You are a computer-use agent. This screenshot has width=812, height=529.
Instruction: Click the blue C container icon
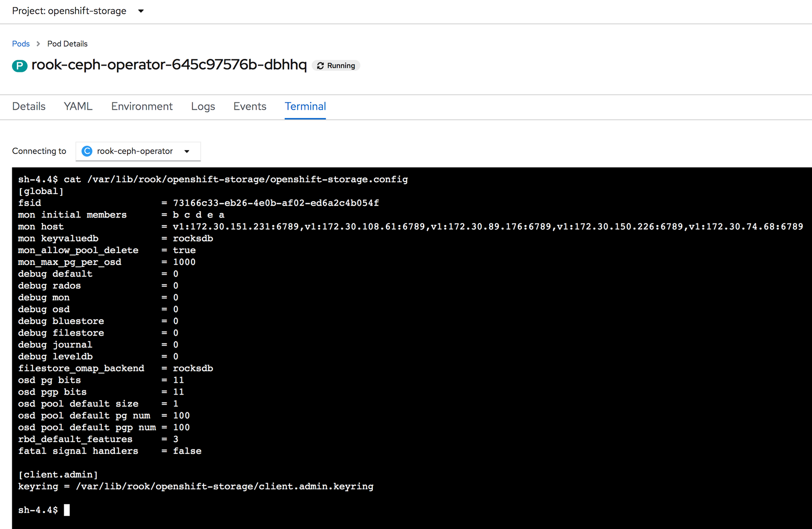(x=87, y=151)
